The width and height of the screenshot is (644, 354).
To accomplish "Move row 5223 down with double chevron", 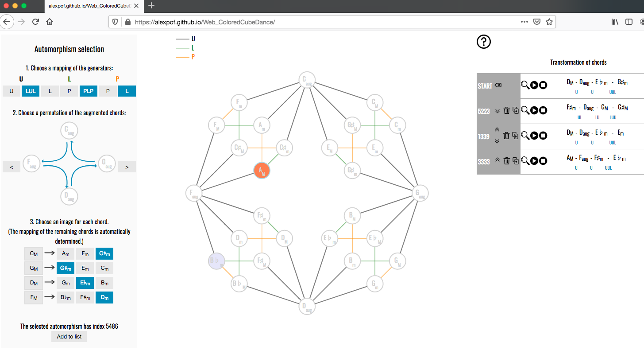I will (x=497, y=111).
